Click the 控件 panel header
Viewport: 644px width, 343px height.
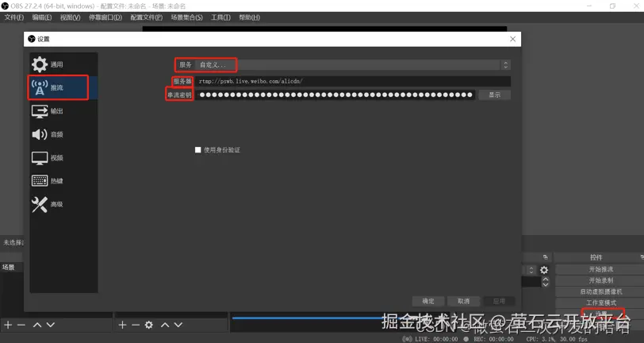(596, 257)
